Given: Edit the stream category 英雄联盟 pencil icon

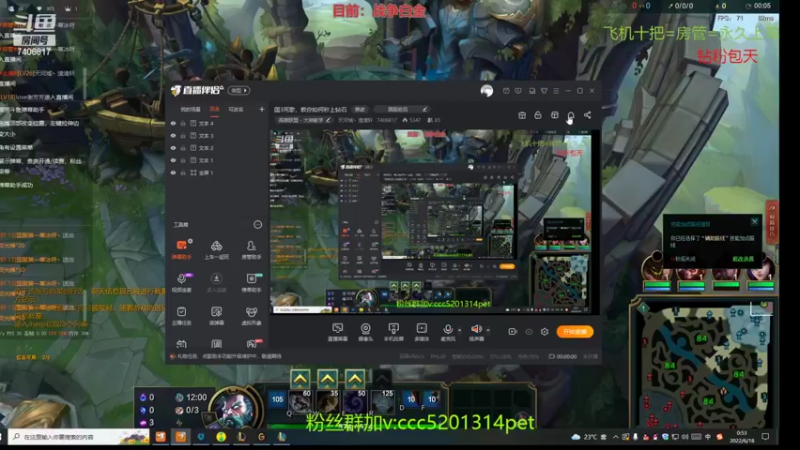Looking at the screenshot, I should coord(328,120).
